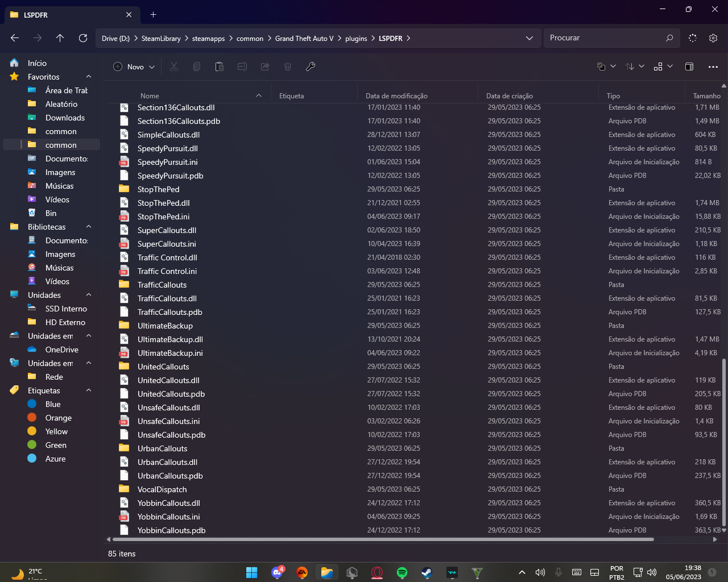
Task: Jump to Grand Theft Auto V in path
Action: 304,39
